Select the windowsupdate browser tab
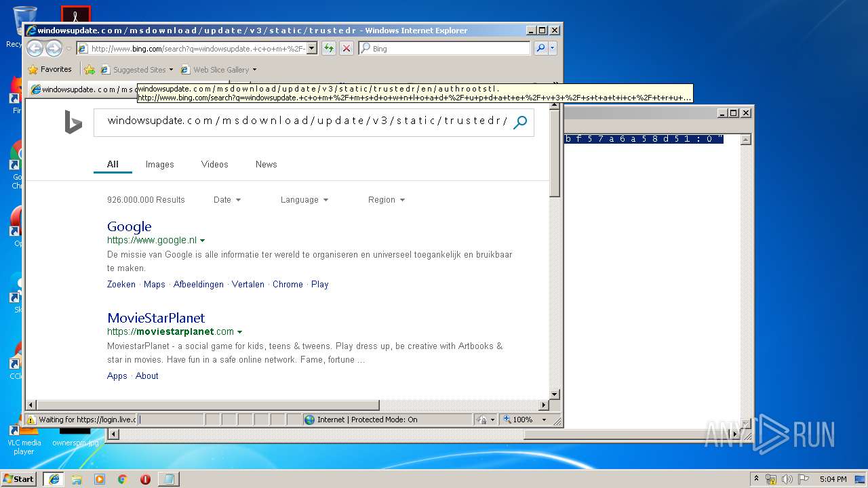The image size is (868, 488). click(83, 89)
